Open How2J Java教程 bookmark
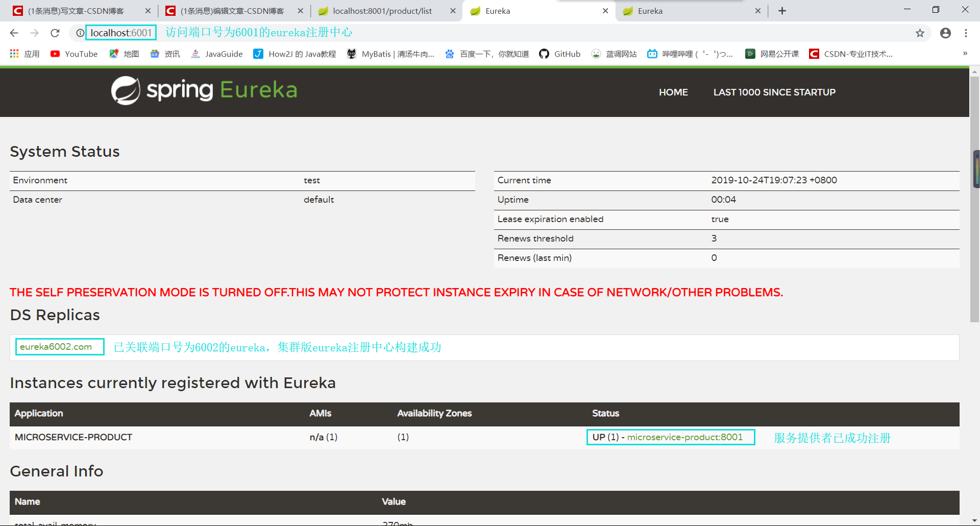The image size is (980, 526). tap(295, 54)
